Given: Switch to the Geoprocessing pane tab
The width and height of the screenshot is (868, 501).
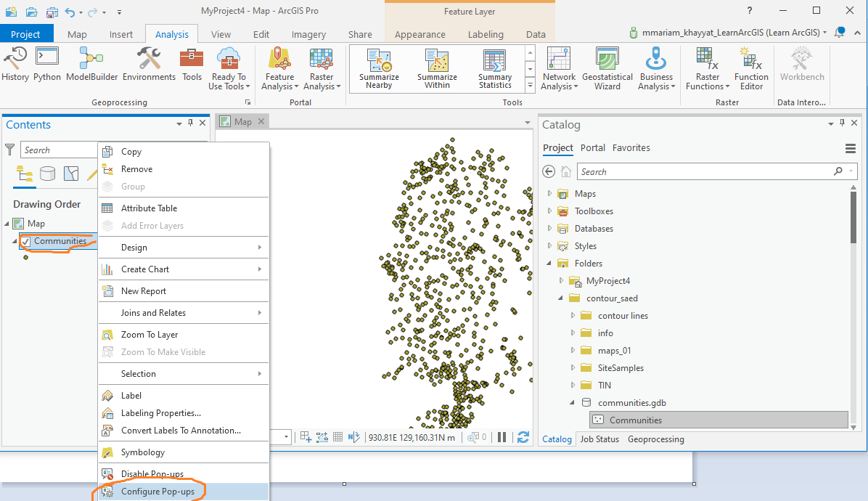Looking at the screenshot, I should (656, 439).
